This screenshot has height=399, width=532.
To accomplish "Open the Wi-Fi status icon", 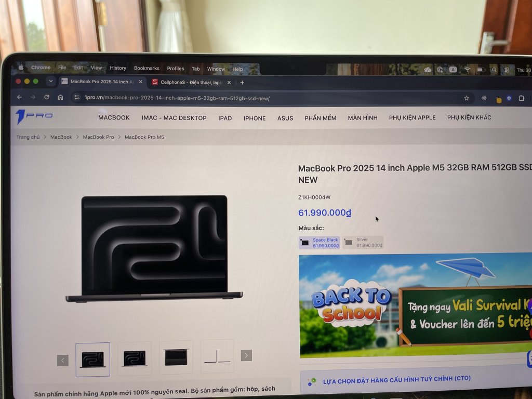I will pyautogui.click(x=468, y=70).
